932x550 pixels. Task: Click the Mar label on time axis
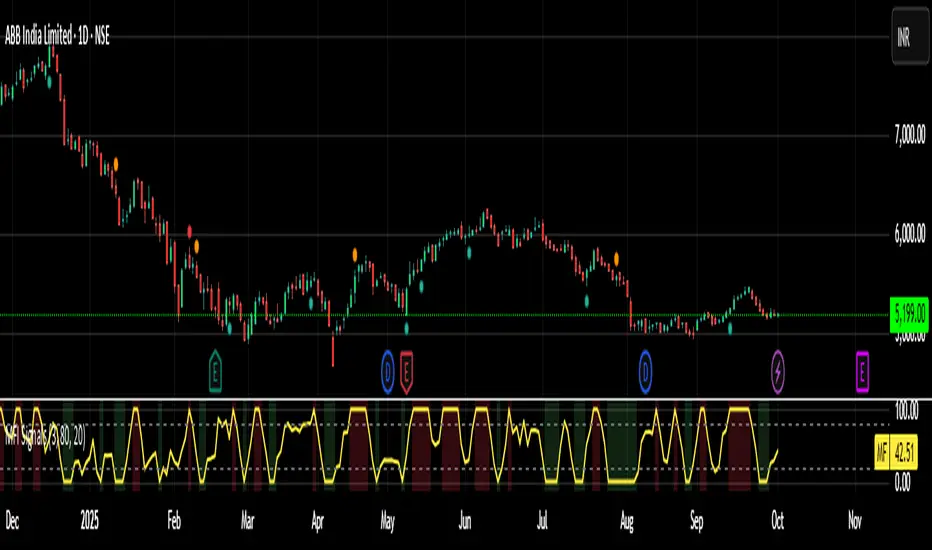tap(247, 521)
